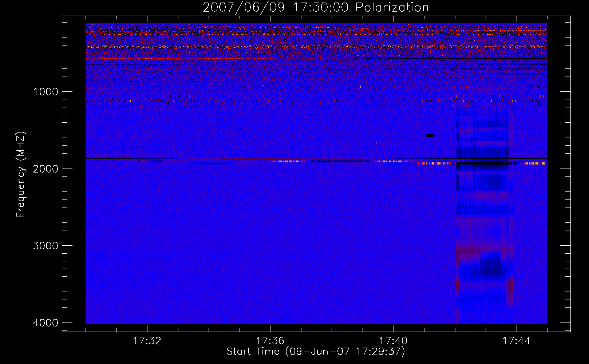Click the 17:44 time tick label
589x364 pixels.
point(517,341)
